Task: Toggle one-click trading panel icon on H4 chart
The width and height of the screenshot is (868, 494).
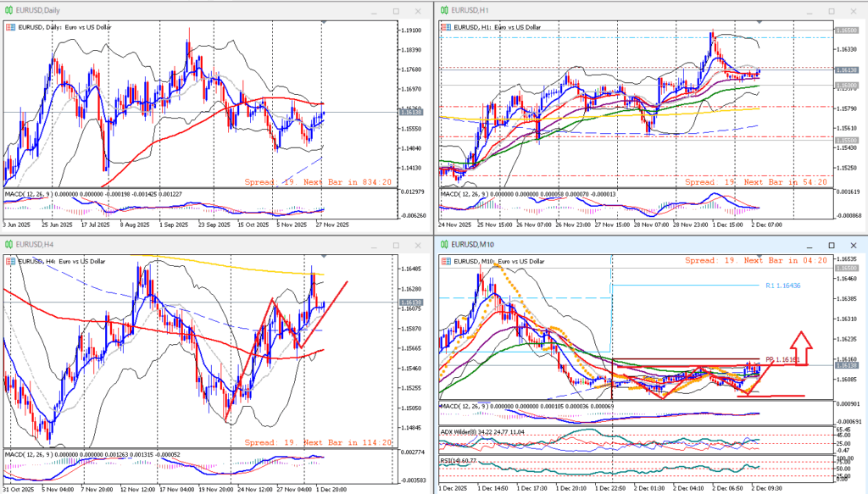Action: [9, 262]
